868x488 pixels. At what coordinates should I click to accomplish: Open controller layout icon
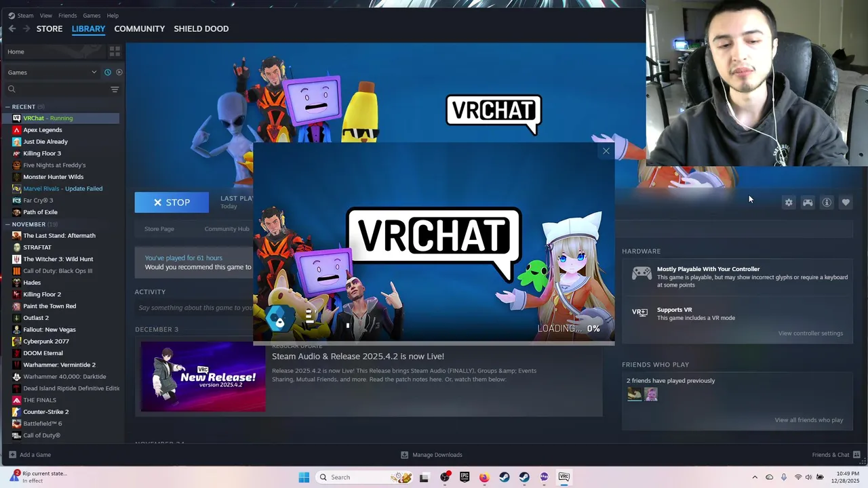(x=808, y=202)
